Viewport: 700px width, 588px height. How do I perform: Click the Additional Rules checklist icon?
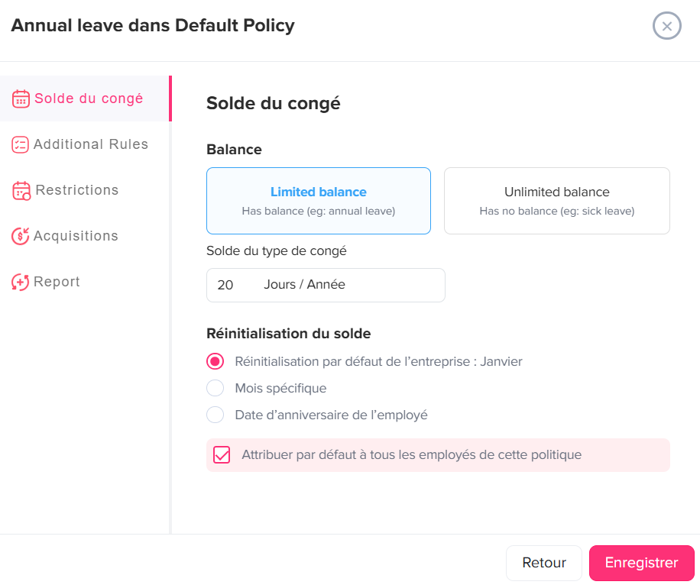(20, 144)
